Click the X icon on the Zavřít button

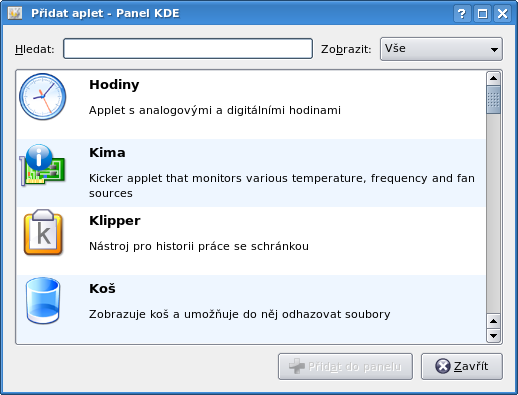443,366
